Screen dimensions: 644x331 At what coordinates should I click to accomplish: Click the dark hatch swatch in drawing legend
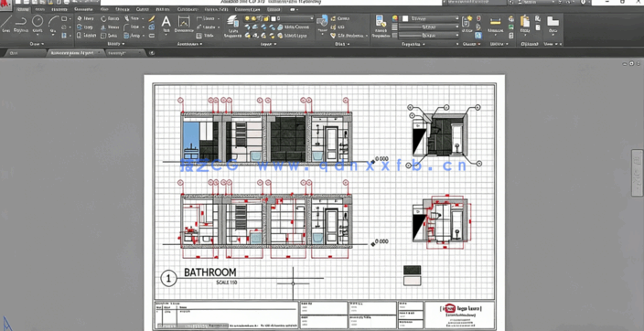coord(412,270)
